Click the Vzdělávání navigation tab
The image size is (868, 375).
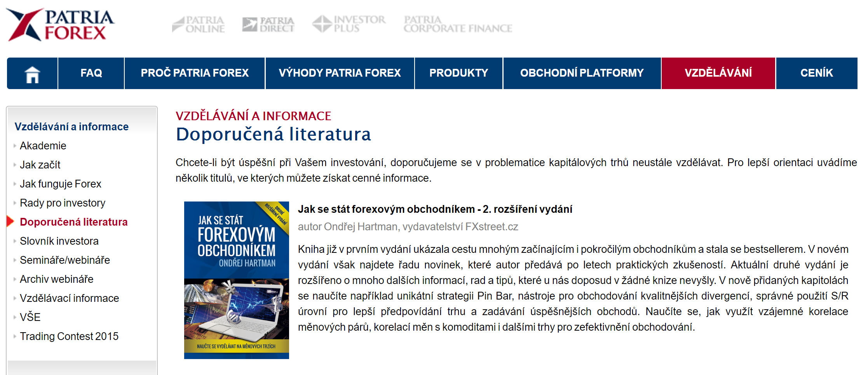(718, 73)
